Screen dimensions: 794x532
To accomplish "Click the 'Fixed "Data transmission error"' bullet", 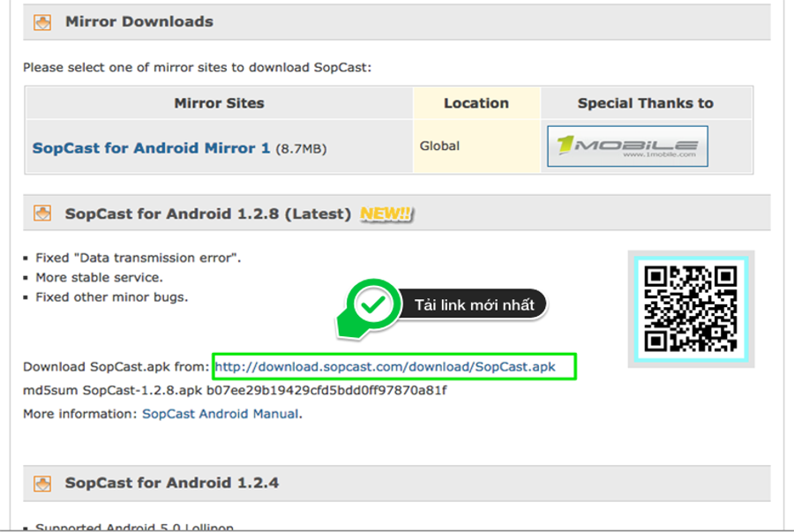I will pos(139,258).
